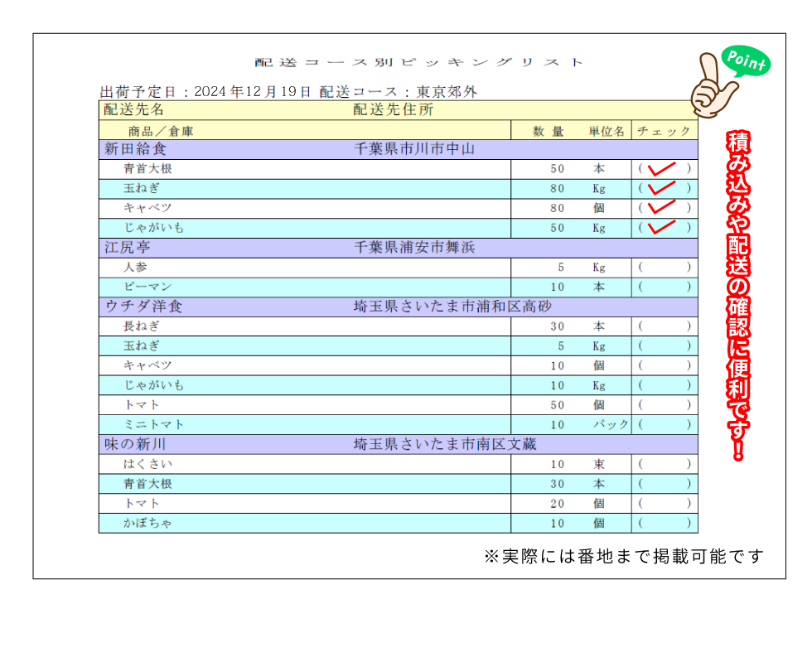Click the 商品／倉庫 column header
Image resolution: width=812 pixels, height=657 pixels.
point(161,132)
